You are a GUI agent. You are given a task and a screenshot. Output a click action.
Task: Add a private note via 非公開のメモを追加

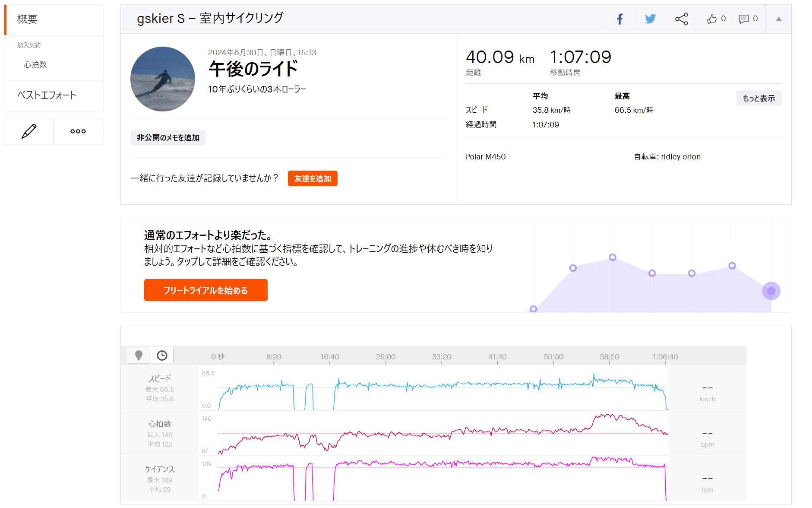168,138
